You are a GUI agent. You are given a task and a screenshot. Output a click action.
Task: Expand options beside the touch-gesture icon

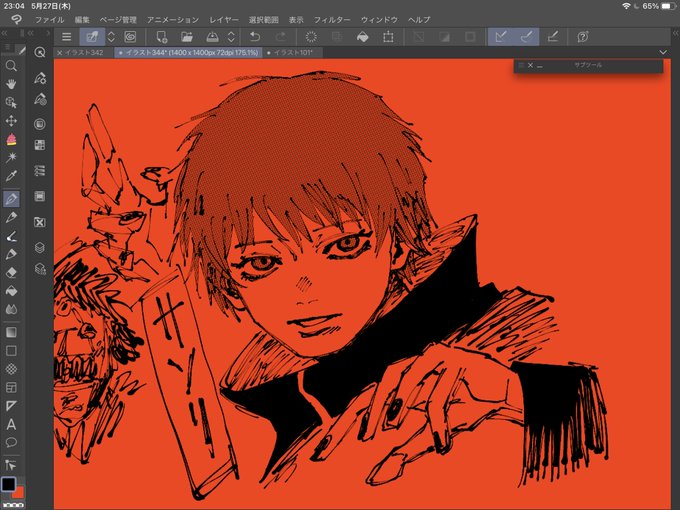111,37
